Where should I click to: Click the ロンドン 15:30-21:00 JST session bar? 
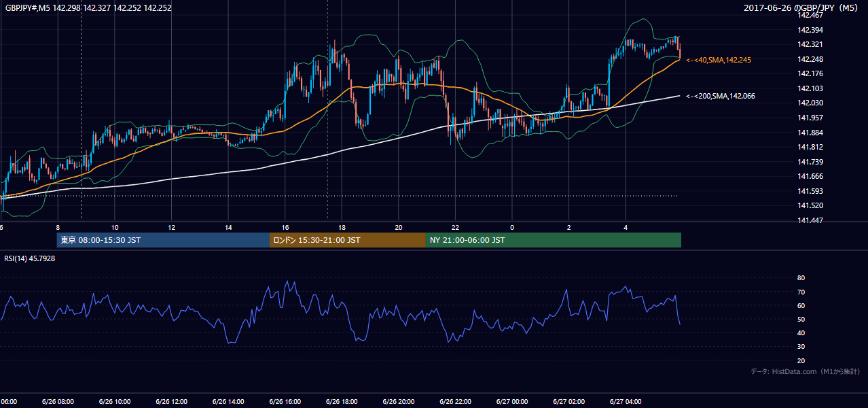coord(348,240)
